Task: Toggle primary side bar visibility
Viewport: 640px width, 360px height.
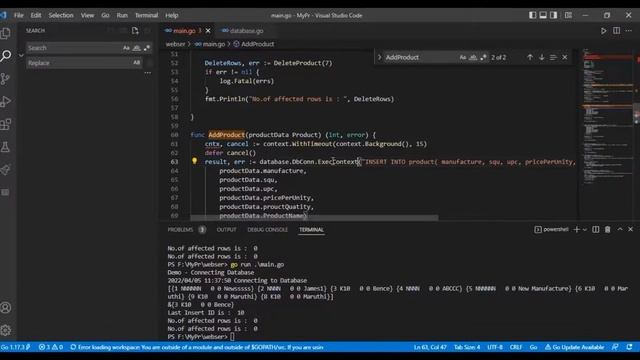Action: [x=533, y=15]
